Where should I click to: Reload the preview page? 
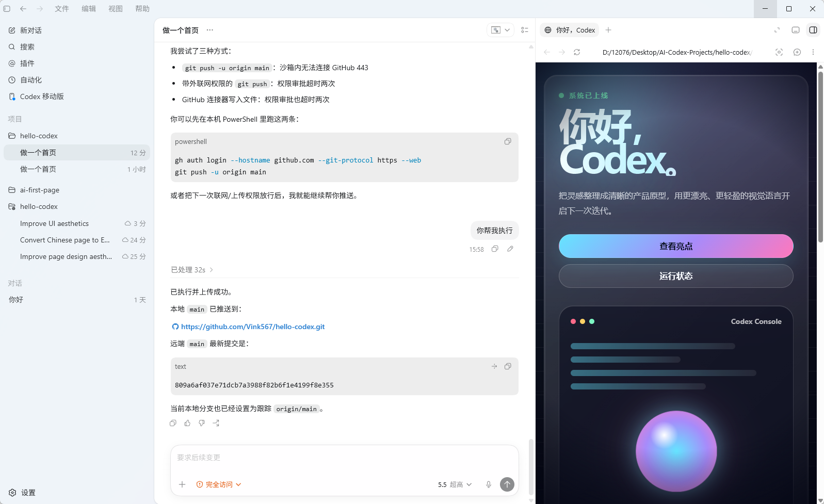click(x=577, y=52)
